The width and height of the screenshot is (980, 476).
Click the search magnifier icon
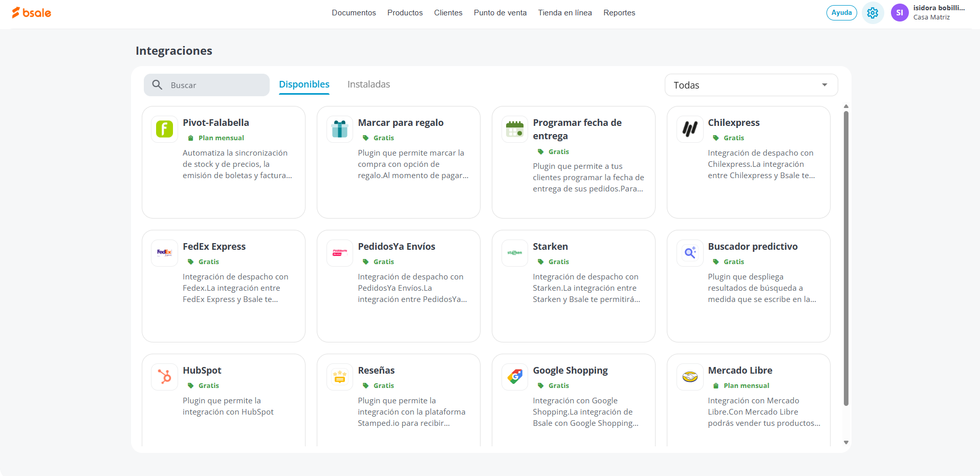pyautogui.click(x=157, y=85)
